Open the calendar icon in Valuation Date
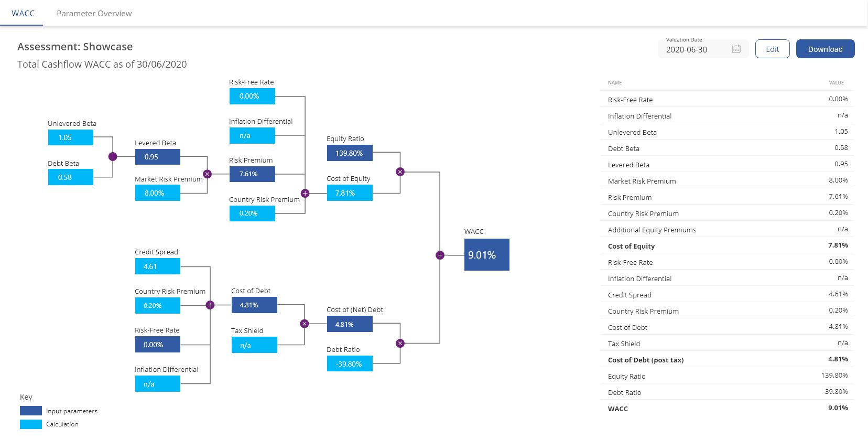This screenshot has width=868, height=439. pos(736,49)
